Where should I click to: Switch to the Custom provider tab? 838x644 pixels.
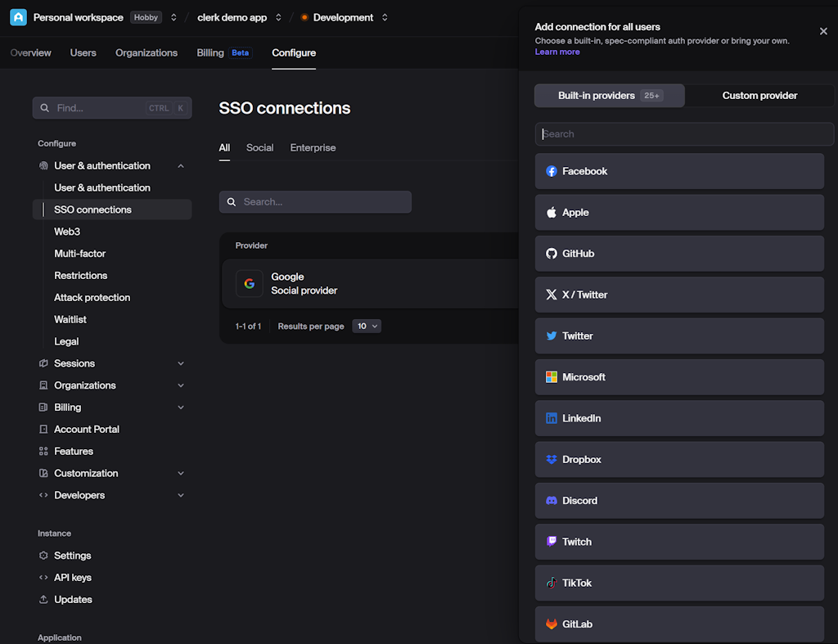click(x=759, y=95)
